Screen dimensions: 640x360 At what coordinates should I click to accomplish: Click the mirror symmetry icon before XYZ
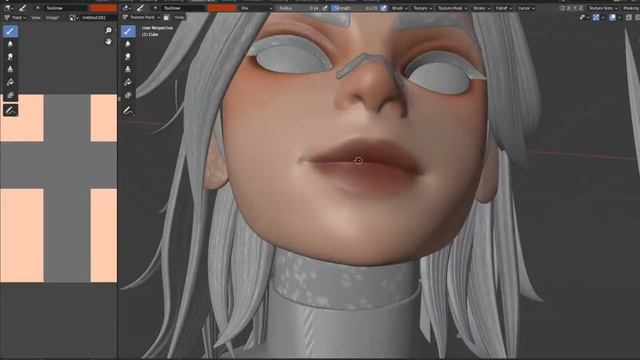562,8
